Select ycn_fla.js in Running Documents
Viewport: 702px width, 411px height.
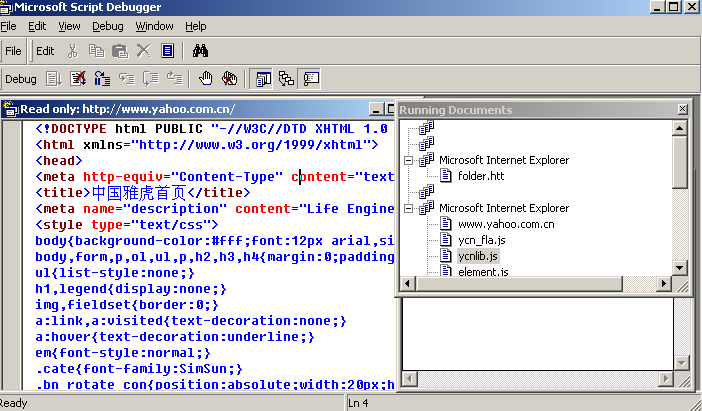click(482, 240)
